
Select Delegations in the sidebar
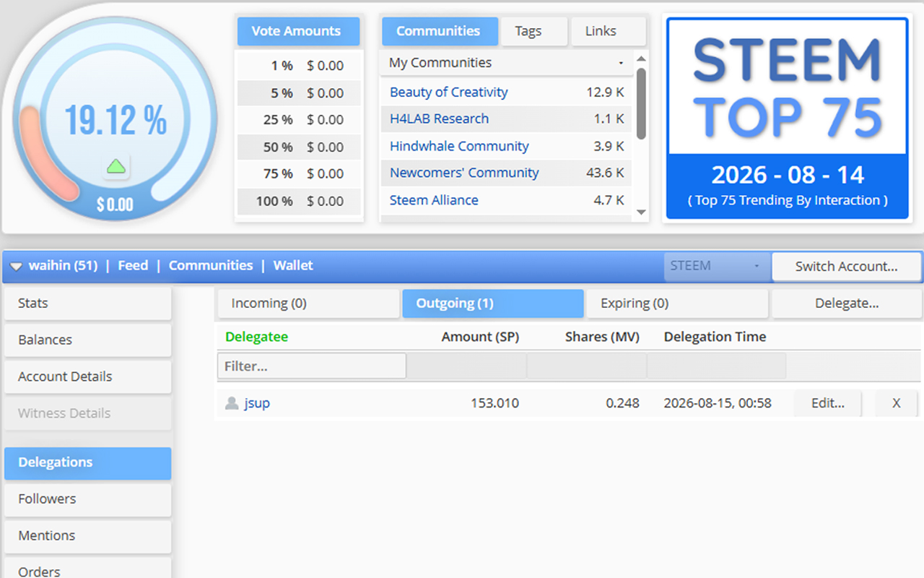pyautogui.click(x=87, y=463)
